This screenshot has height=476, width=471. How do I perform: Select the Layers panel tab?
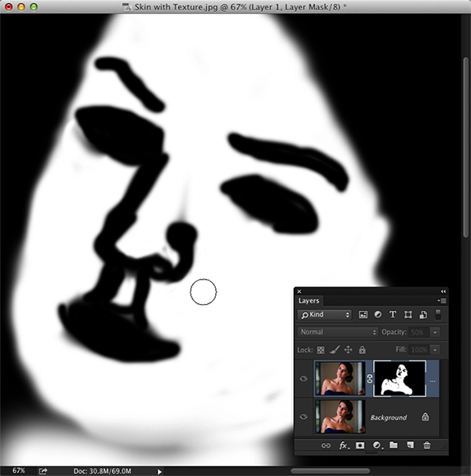tap(309, 300)
